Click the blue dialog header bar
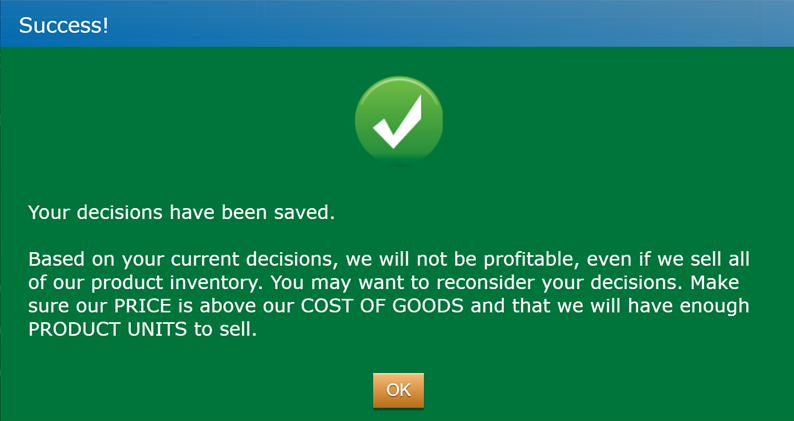Viewport: 794px width, 421px height. tap(397, 23)
